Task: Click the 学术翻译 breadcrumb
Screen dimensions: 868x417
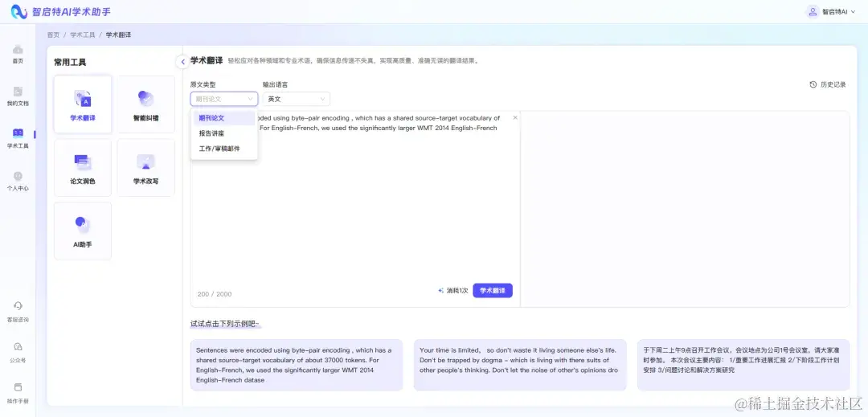Action: (118, 35)
